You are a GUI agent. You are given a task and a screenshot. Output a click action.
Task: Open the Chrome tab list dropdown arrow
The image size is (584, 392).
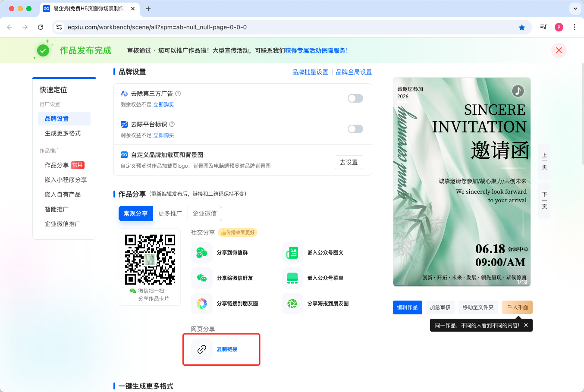575,9
